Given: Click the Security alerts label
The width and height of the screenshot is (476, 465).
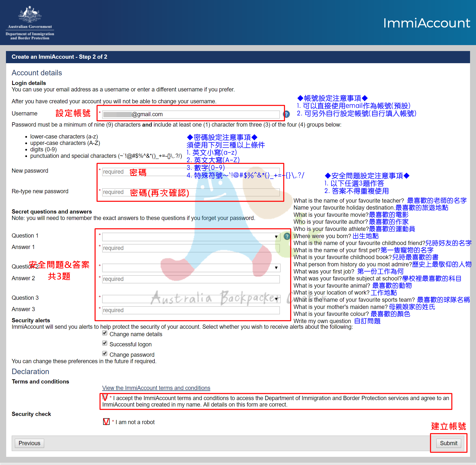Looking at the screenshot, I should pos(31,320).
